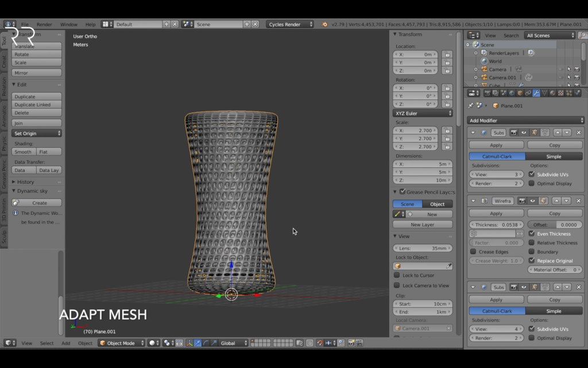This screenshot has width=588, height=368.
Task: Open the Cycles Render engine dropdown
Action: pos(290,24)
